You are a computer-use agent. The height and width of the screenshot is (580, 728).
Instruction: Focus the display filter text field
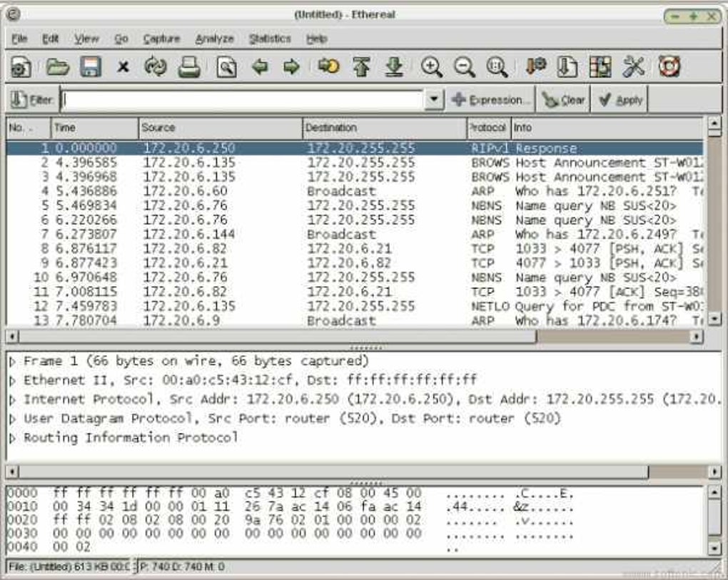coord(243,100)
